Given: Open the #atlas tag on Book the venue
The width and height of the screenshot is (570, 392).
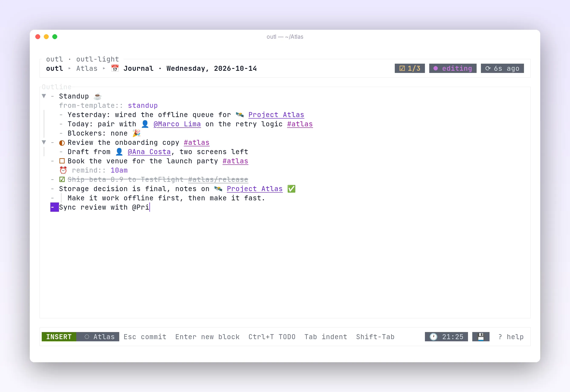Looking at the screenshot, I should pyautogui.click(x=235, y=161).
